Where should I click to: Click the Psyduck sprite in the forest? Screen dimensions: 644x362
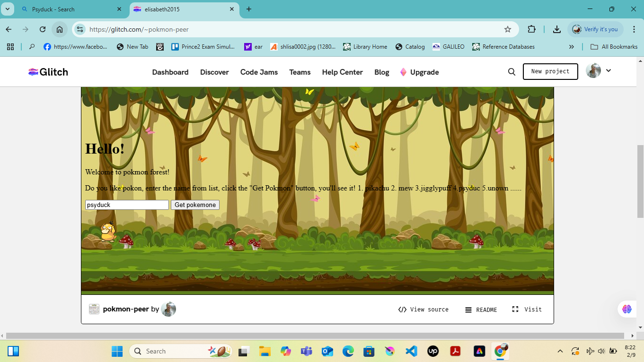coord(108,232)
